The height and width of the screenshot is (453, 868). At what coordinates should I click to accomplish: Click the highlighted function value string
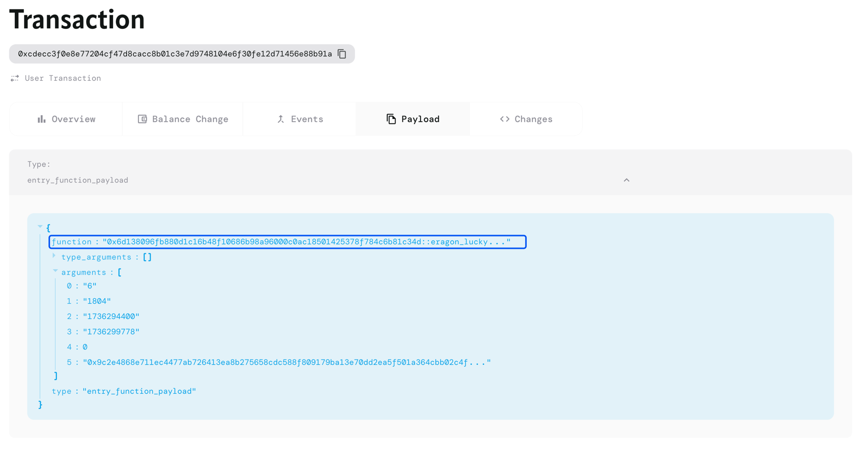click(306, 241)
